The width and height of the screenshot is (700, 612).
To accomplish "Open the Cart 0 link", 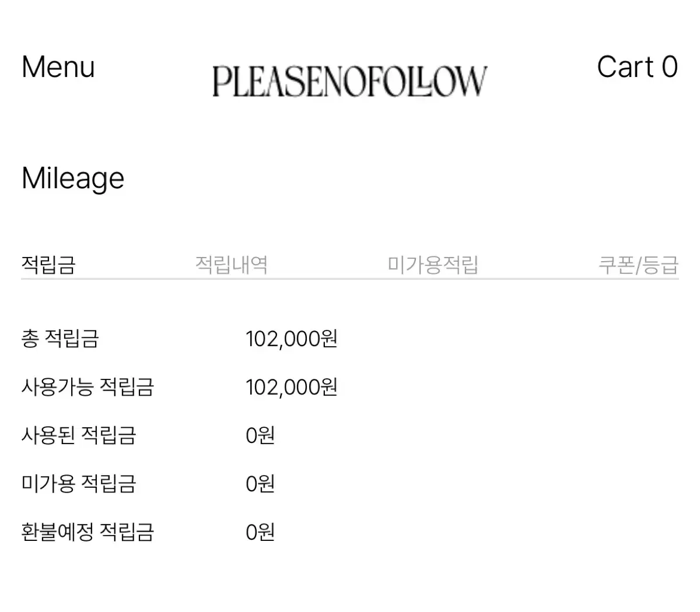I will click(x=637, y=67).
